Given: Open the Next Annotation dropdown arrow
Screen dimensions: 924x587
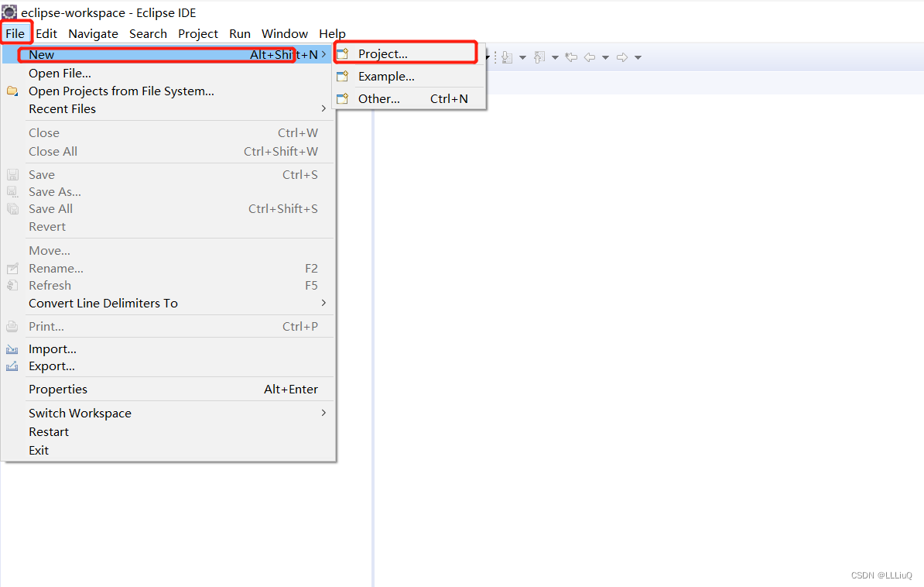Looking at the screenshot, I should click(522, 58).
